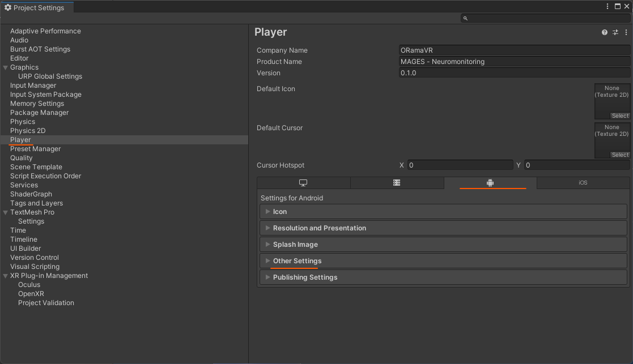Select the Android platform tab
633x364 pixels.
(x=490, y=183)
